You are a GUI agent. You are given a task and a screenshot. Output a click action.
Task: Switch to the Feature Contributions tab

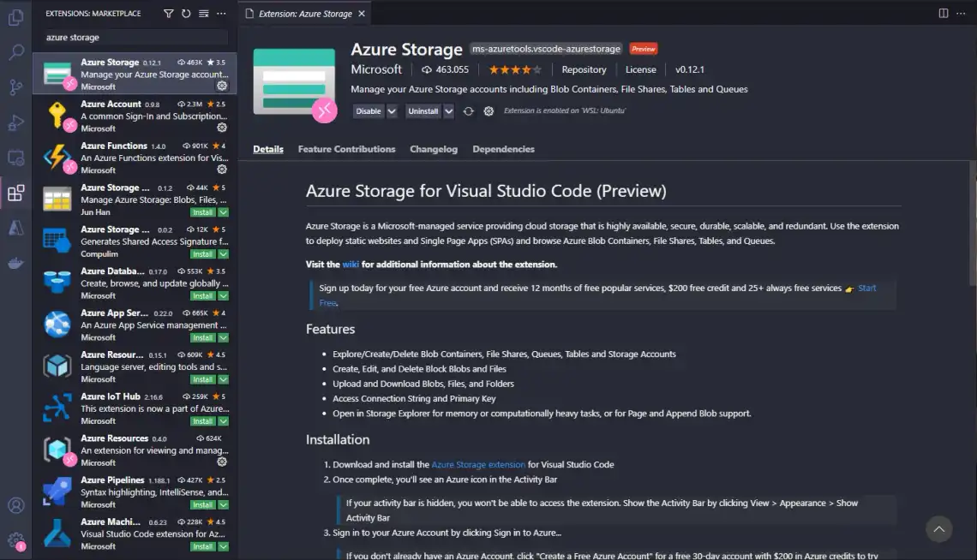click(x=346, y=149)
